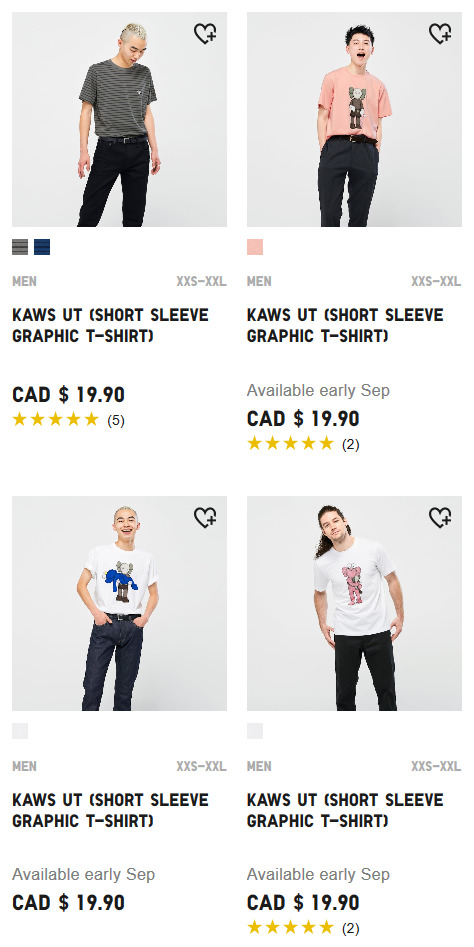Pick white swatch under blue-figure shirt
This screenshot has height=947, width=474.
click(x=20, y=731)
